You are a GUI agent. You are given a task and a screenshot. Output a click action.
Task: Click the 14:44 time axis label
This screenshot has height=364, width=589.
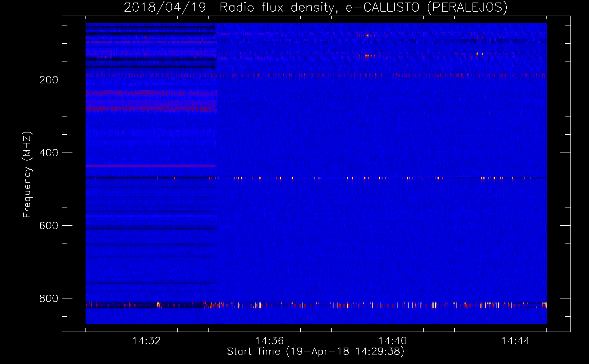516,341
